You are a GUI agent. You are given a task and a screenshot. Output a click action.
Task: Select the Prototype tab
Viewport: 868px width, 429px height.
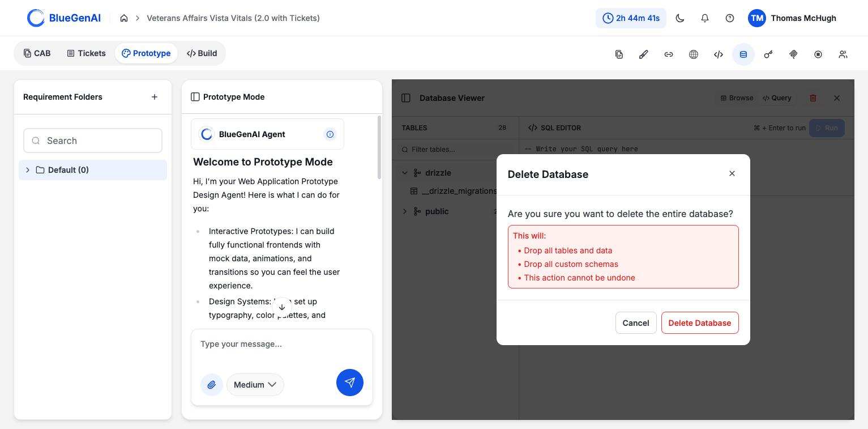pyautogui.click(x=146, y=53)
